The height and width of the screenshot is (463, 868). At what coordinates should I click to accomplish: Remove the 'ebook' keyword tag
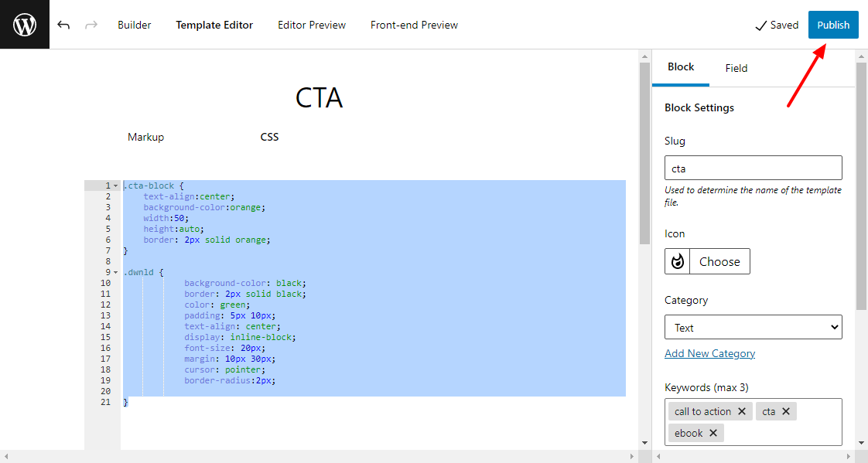click(x=713, y=433)
